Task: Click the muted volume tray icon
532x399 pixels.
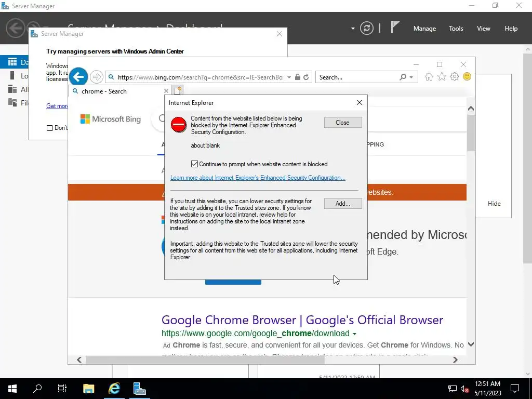Action: click(x=464, y=389)
